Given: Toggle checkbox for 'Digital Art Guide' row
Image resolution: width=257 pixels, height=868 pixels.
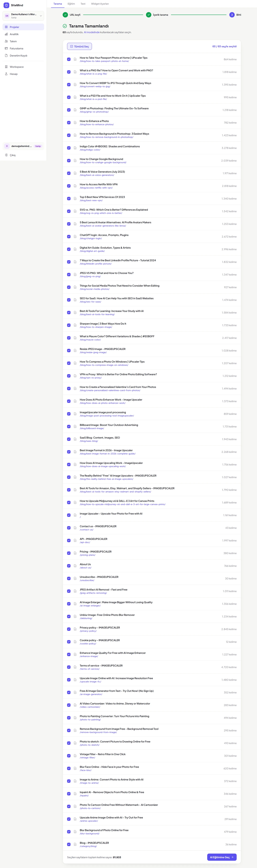Looking at the screenshot, I should pos(69,249).
